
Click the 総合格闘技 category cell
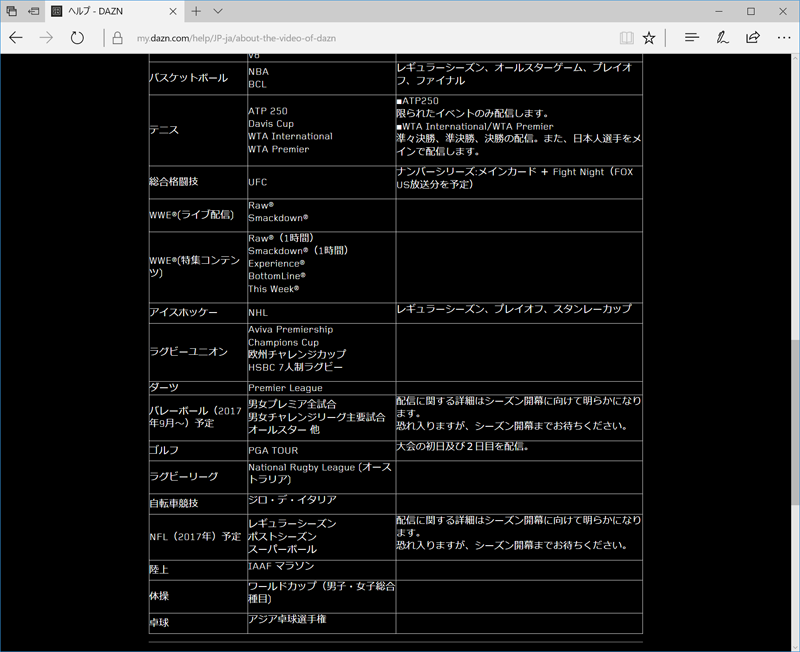pos(198,182)
